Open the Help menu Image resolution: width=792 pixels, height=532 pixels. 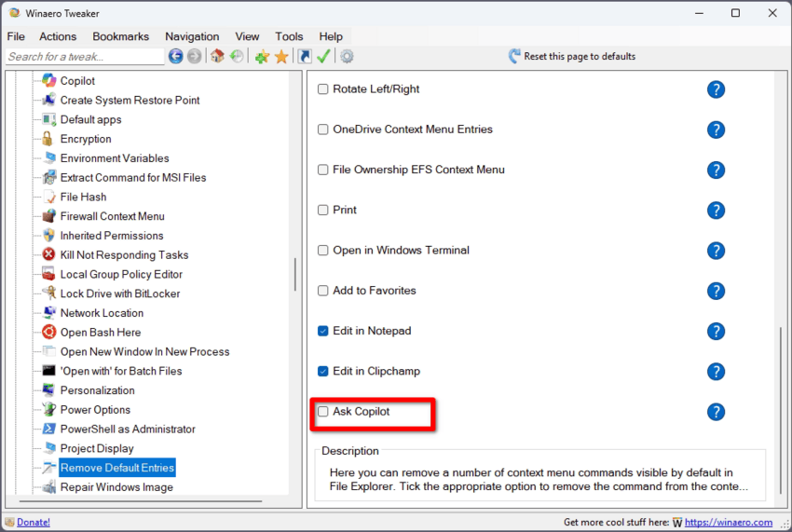point(331,36)
